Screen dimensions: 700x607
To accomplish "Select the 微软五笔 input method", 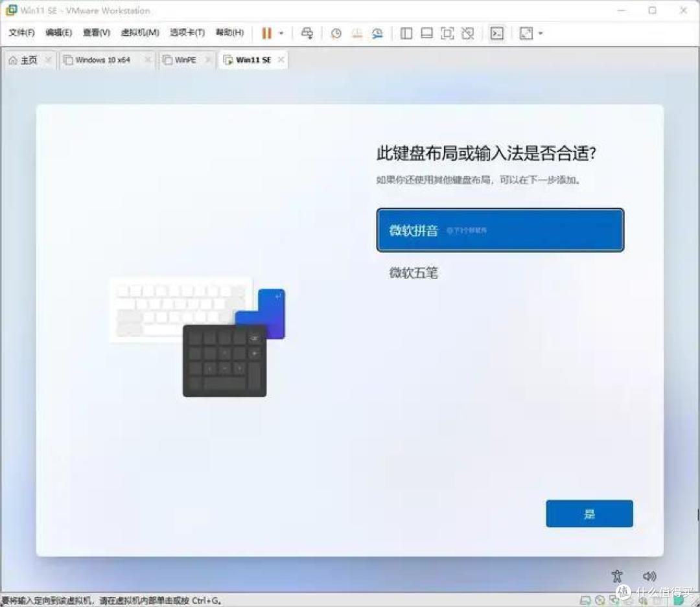I will (500, 273).
